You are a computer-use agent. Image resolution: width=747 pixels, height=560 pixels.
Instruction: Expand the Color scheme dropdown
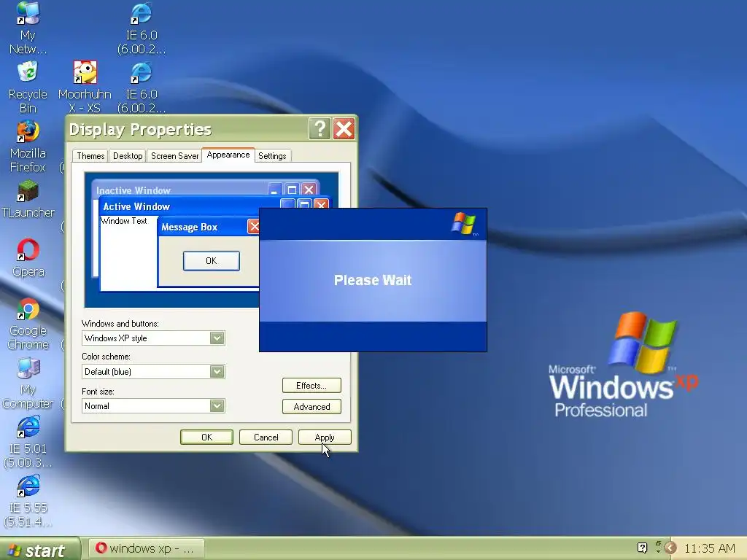(217, 371)
